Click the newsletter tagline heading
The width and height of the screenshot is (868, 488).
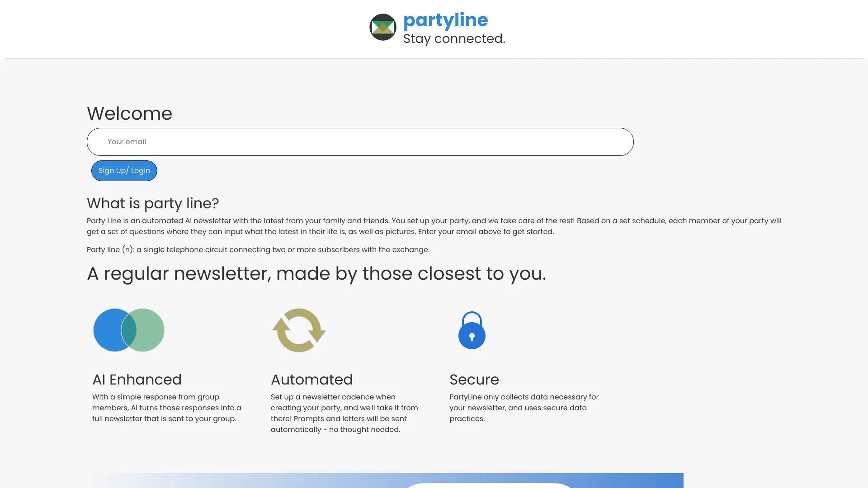point(316,273)
